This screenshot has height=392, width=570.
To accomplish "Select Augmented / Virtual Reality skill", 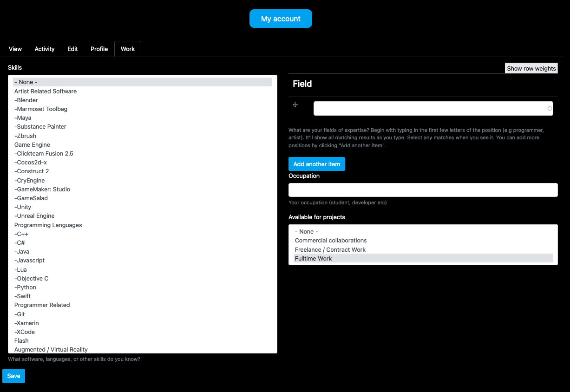I will coord(143,350).
